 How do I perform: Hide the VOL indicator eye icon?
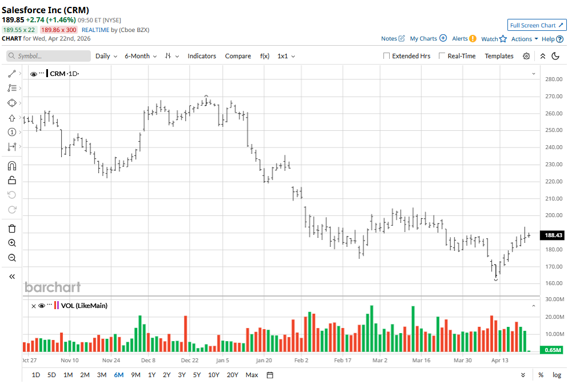pyautogui.click(x=42, y=306)
